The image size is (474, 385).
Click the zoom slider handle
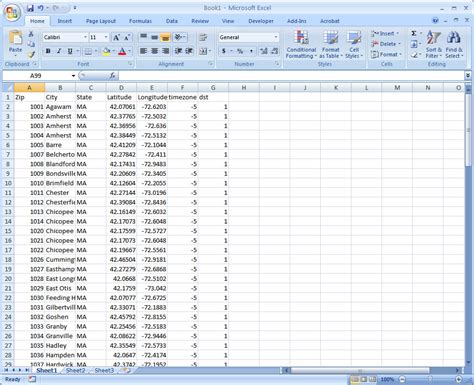tap(430, 379)
